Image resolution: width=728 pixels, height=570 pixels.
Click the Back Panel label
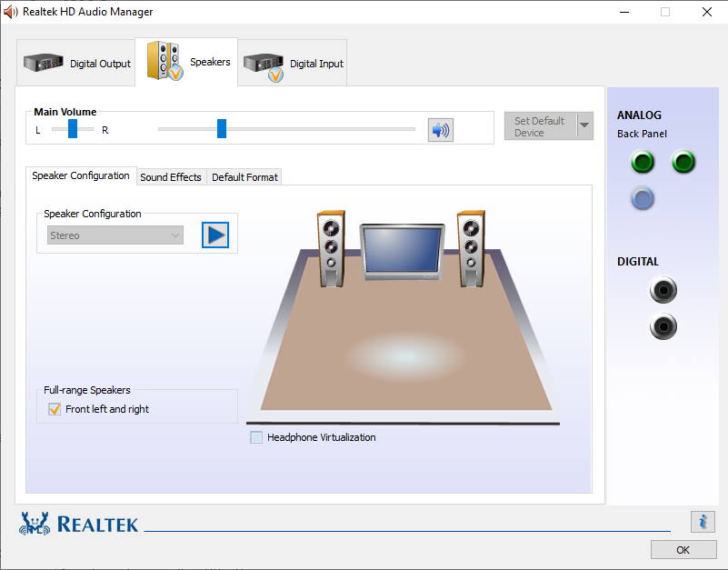tap(642, 134)
